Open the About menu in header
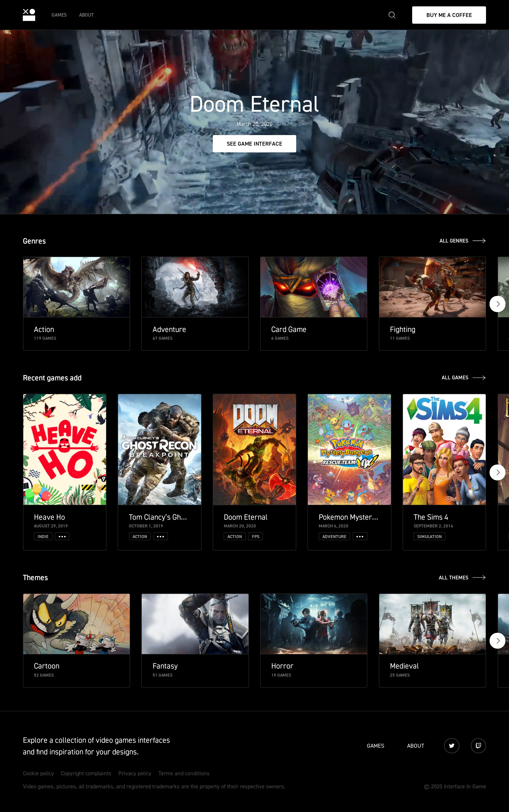This screenshot has height=812, width=509. coord(86,15)
